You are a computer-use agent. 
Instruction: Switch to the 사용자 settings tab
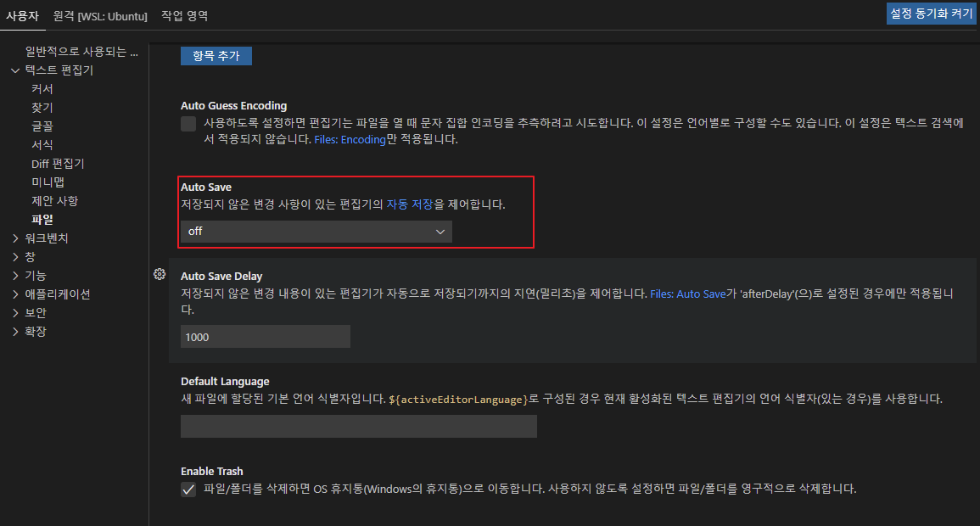pyautogui.click(x=23, y=15)
